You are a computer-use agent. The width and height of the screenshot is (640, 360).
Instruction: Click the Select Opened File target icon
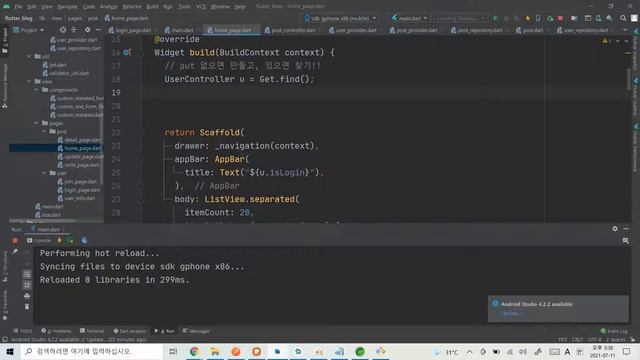click(x=62, y=30)
